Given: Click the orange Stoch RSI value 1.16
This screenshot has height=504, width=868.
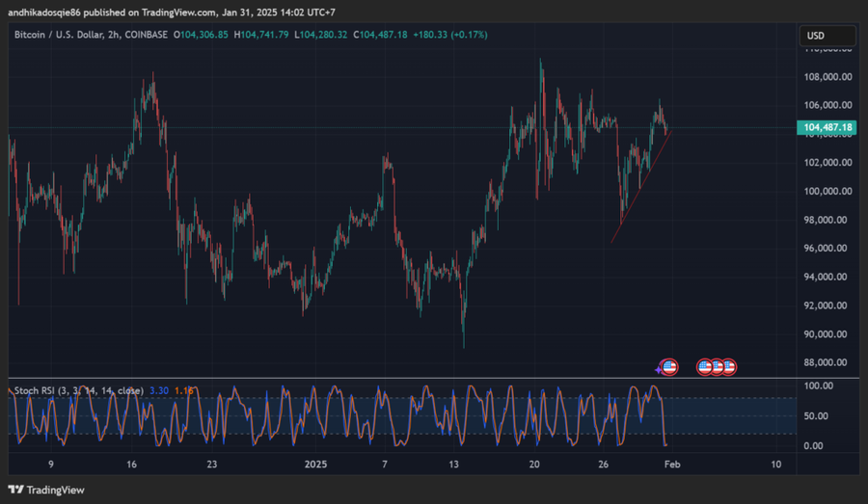Looking at the screenshot, I should 184,390.
